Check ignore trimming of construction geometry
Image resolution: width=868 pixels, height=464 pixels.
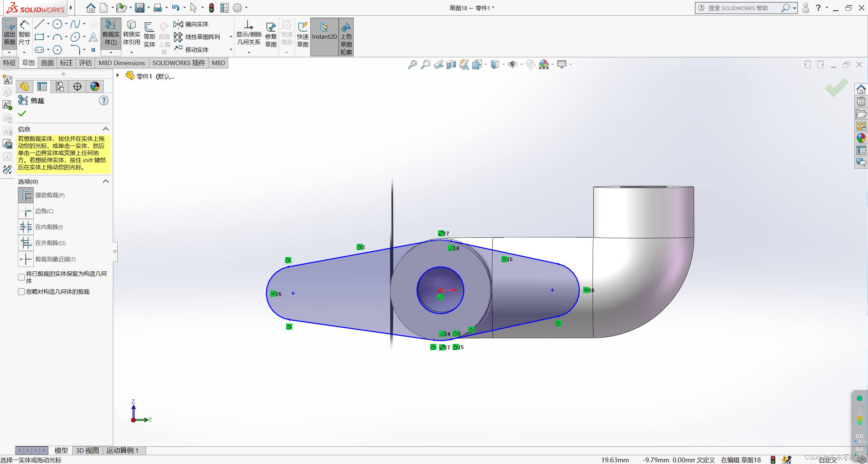point(21,292)
